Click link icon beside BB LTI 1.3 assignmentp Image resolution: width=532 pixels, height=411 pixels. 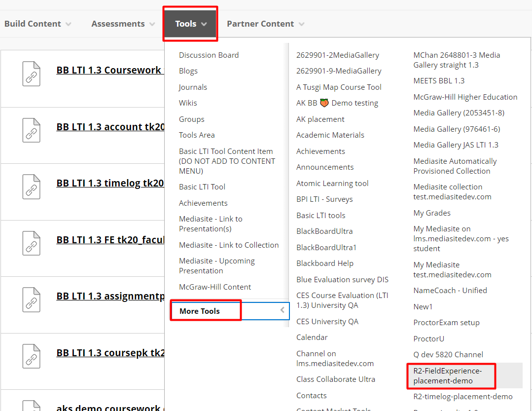31,299
